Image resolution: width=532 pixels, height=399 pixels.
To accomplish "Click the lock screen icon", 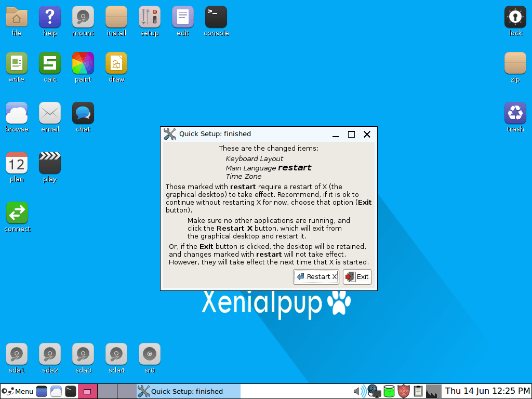I will tap(515, 17).
